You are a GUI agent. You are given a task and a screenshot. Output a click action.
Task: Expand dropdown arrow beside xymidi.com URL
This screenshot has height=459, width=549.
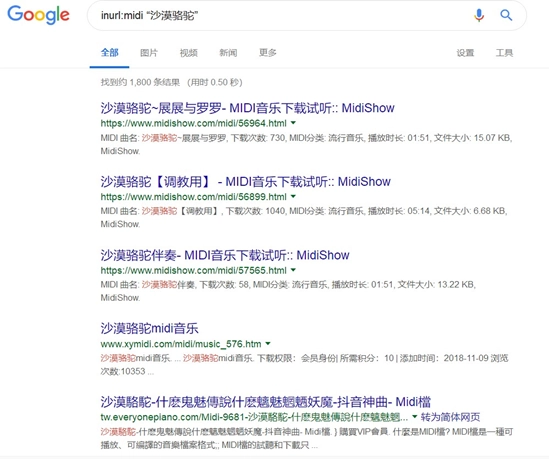(x=268, y=343)
